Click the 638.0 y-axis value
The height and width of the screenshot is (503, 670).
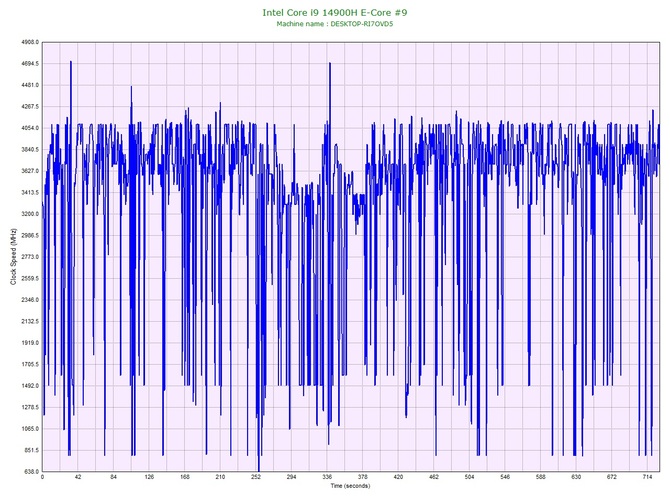coord(31,472)
